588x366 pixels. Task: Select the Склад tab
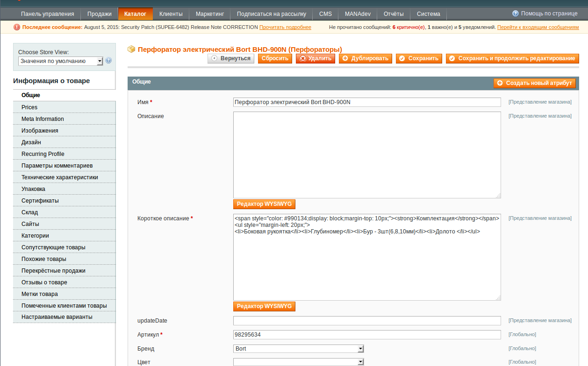(x=64, y=212)
